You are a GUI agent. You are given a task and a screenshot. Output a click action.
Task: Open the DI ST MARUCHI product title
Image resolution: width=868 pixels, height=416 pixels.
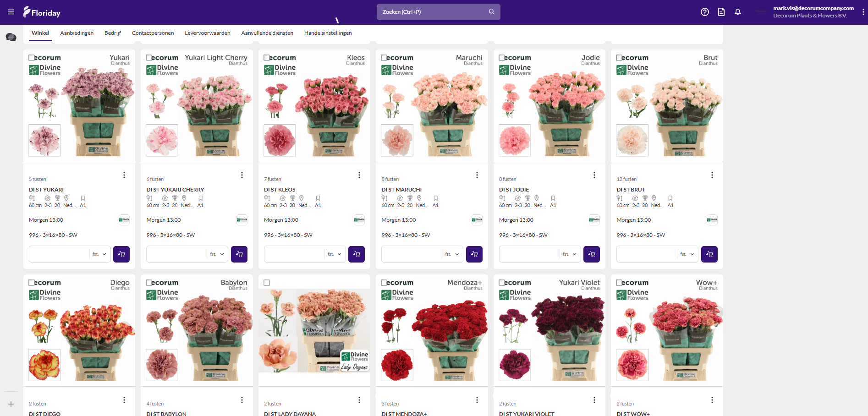pos(401,190)
